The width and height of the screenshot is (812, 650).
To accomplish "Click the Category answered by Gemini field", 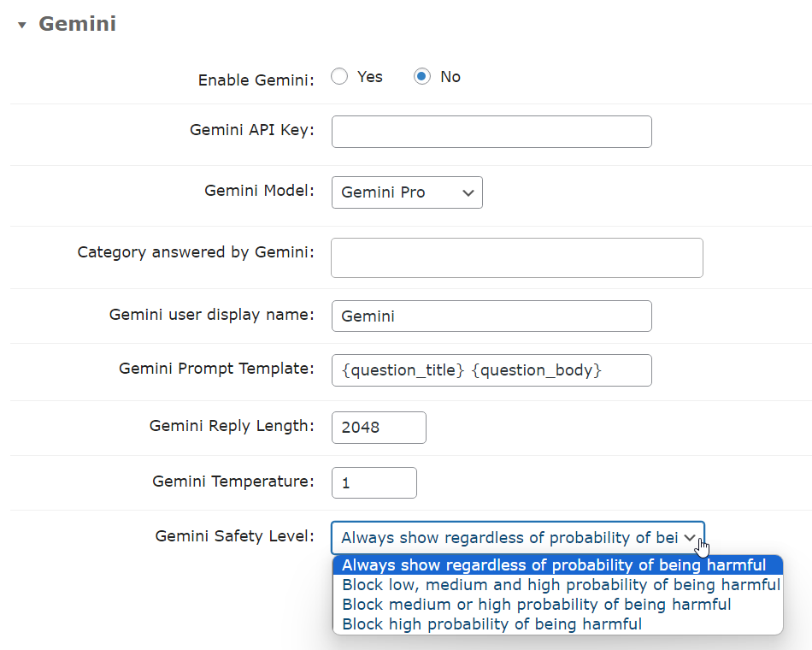I will (x=517, y=257).
